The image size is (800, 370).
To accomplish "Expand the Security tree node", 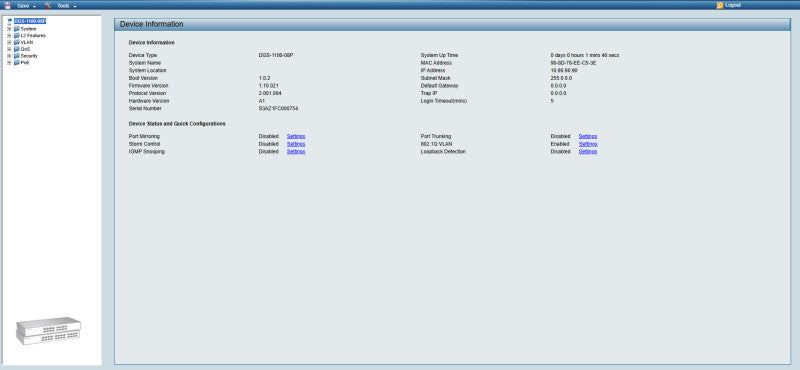I will coord(9,56).
